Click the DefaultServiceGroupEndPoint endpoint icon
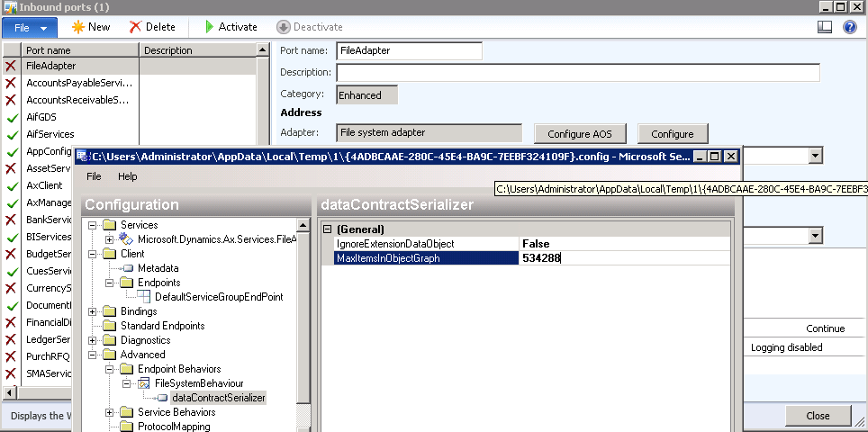The height and width of the screenshot is (432, 868). click(145, 297)
